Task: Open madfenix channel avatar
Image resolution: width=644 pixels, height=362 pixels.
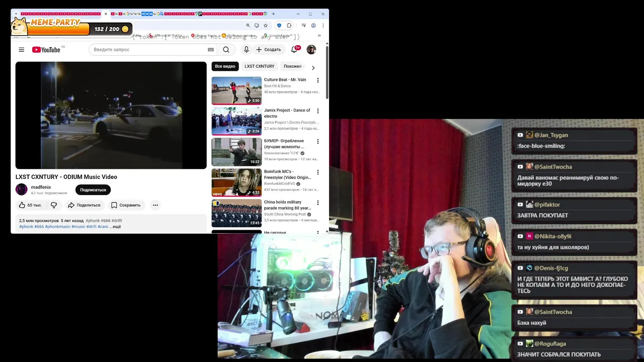Action: click(22, 190)
